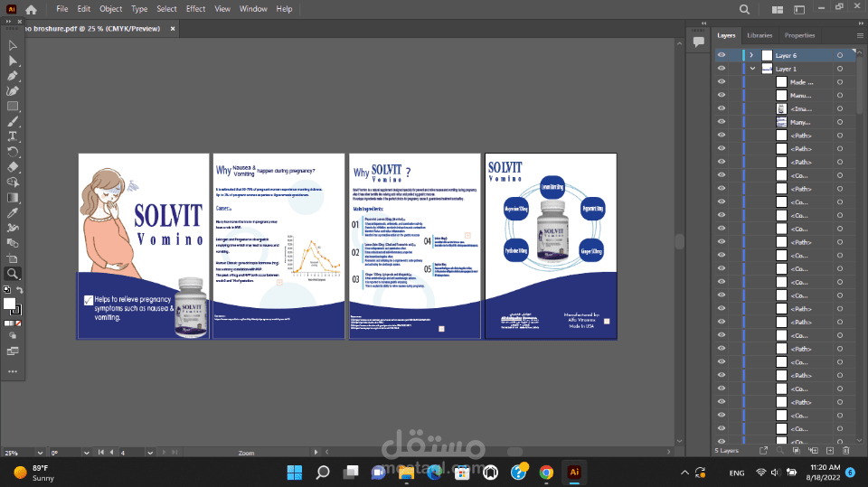This screenshot has width=868, height=487.
Task: Select the Zoom magnifier tool
Action: pos(13,274)
